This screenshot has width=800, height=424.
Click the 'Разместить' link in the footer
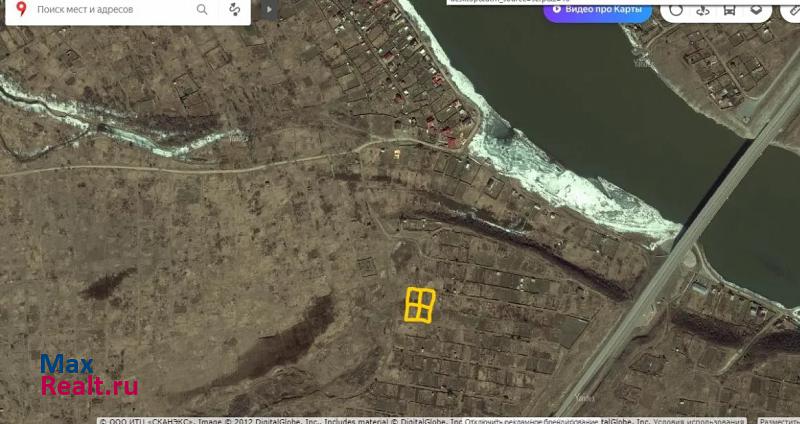pyautogui.click(x=780, y=420)
